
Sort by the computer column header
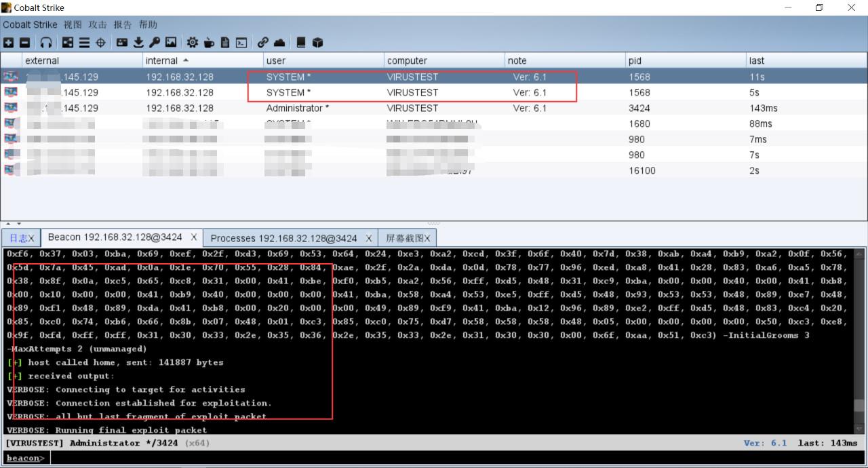445,60
